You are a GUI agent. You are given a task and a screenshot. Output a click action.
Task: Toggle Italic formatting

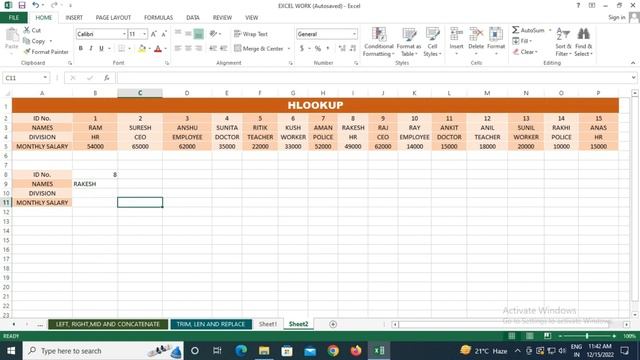(x=91, y=49)
